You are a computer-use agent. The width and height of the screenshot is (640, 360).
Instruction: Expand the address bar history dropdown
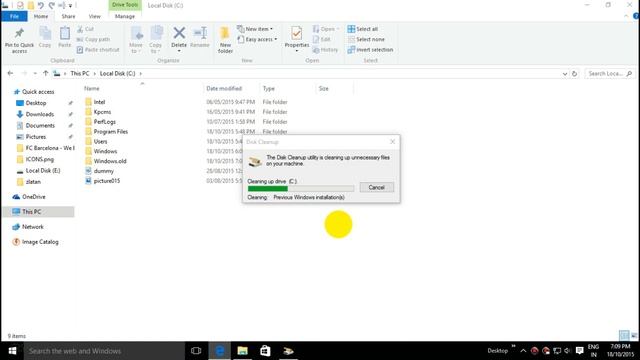565,73
